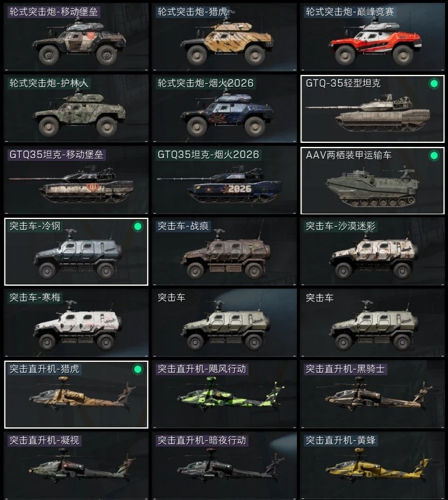This screenshot has height=500, width=448.
Task: Click the green equipped dot on GTQ-35轻型坦克
Action: pos(434,84)
